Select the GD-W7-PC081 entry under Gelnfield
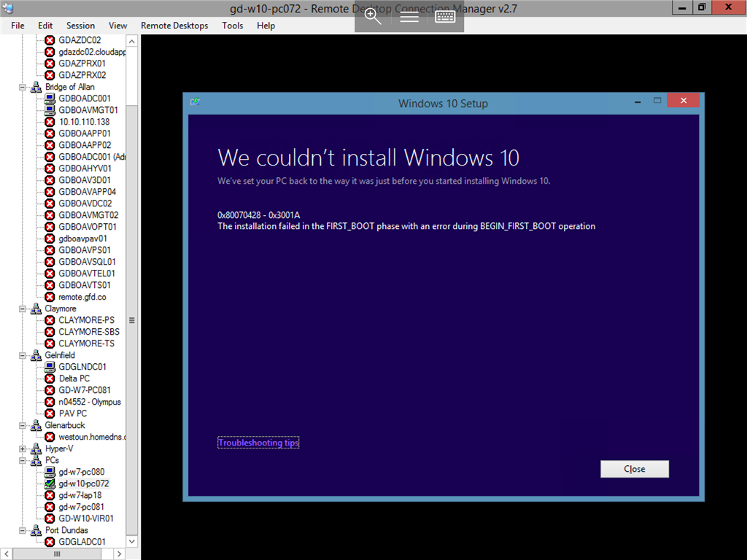The width and height of the screenshot is (747, 560). [85, 390]
